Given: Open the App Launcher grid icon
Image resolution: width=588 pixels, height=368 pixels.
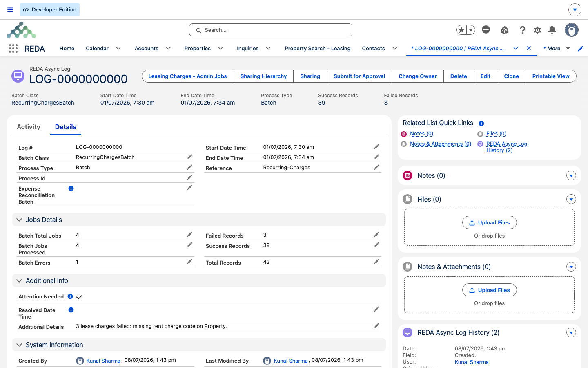Looking at the screenshot, I should click(13, 49).
